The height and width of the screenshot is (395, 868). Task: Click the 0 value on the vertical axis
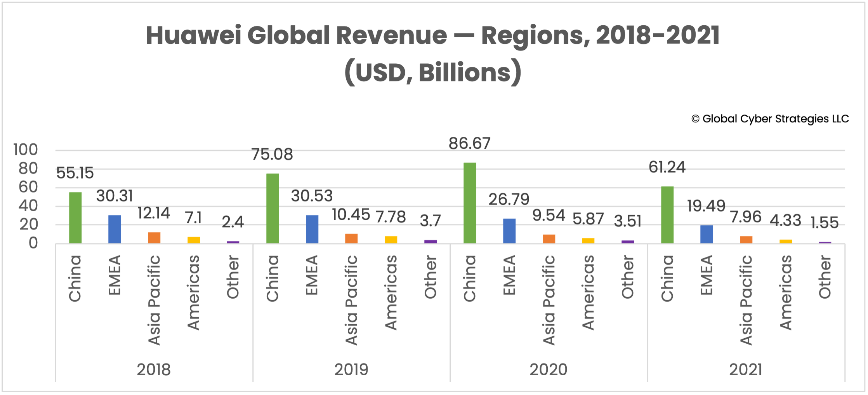click(33, 243)
